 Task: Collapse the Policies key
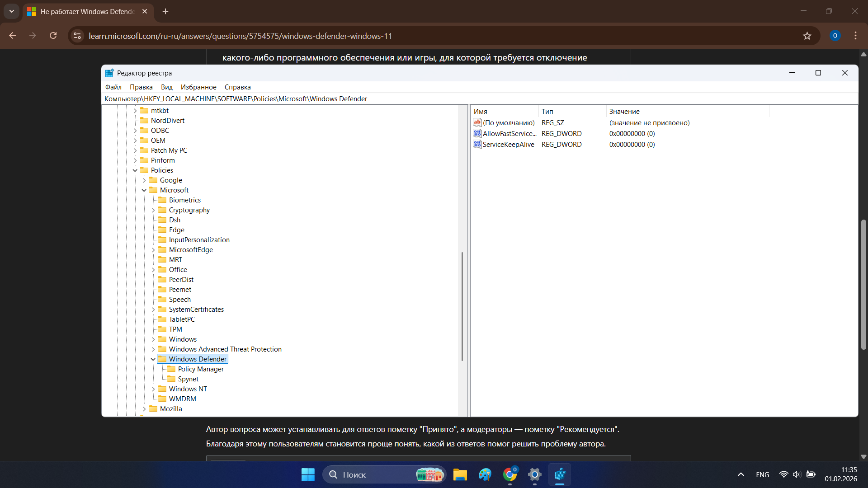135,170
